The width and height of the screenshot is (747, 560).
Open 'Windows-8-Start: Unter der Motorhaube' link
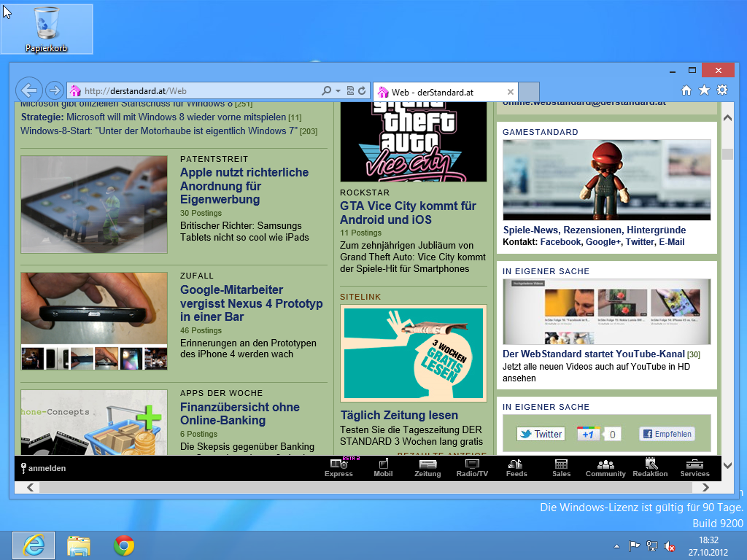tap(159, 131)
